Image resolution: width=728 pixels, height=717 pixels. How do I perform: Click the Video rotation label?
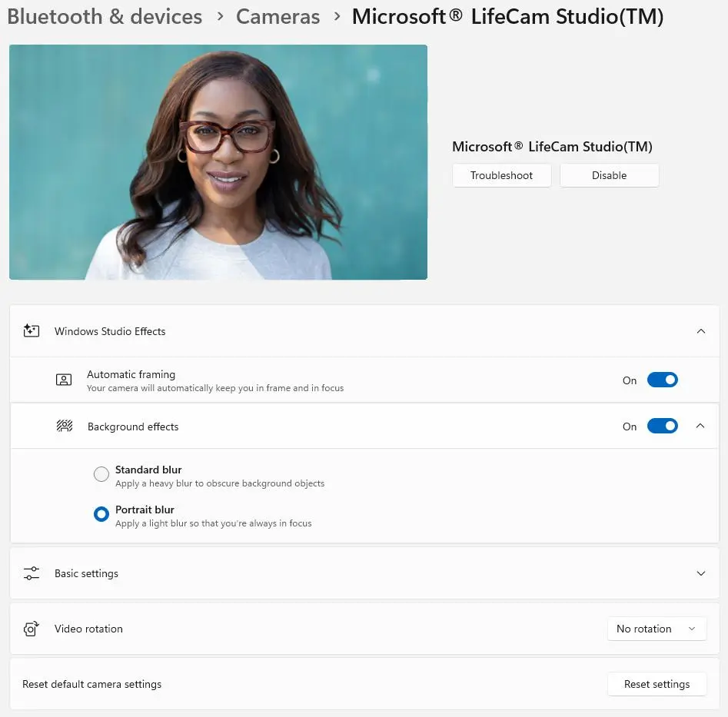pos(88,629)
